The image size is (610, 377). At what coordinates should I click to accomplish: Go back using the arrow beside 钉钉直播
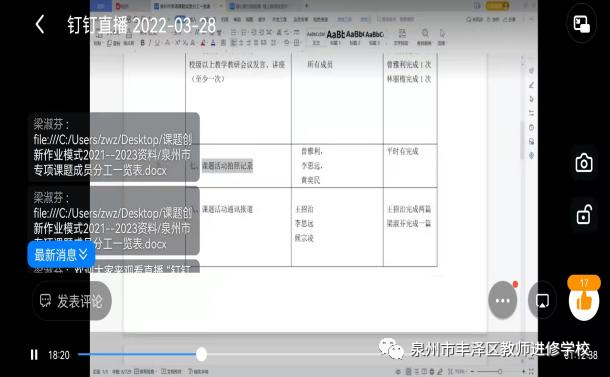point(40,25)
